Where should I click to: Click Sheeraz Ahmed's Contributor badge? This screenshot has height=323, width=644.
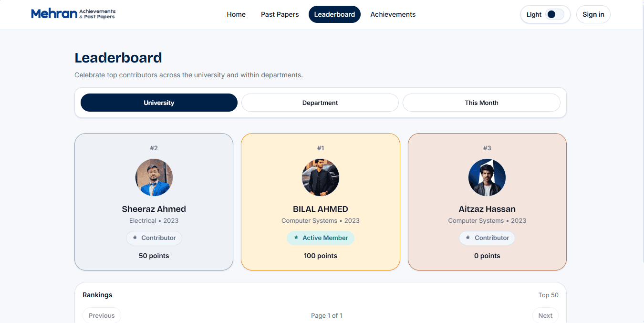154,238
